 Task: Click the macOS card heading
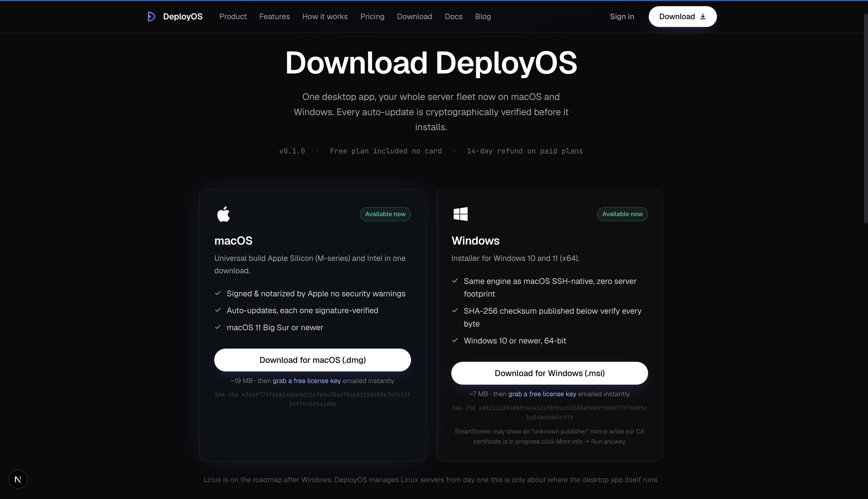click(233, 241)
